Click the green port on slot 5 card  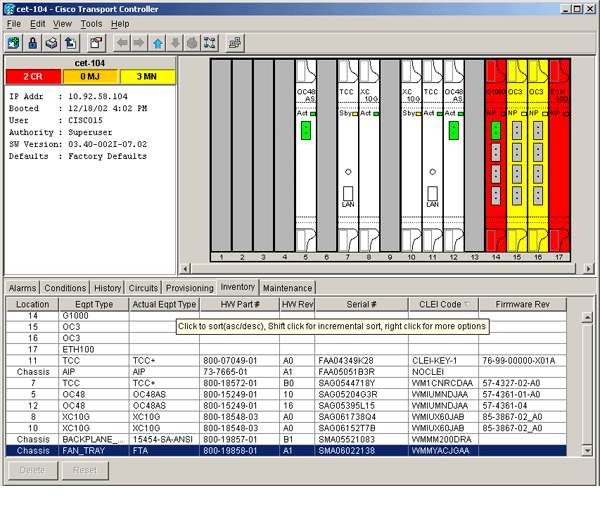point(306,130)
